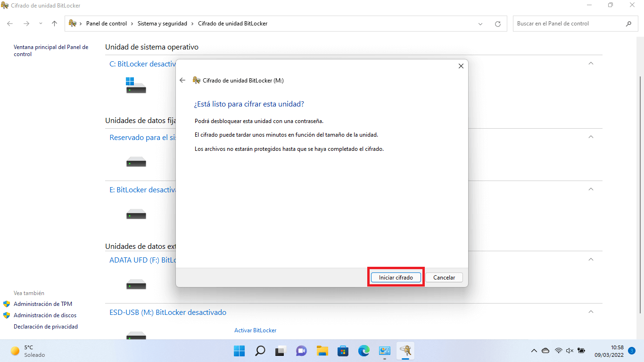The image size is (644, 362).
Task: Open 'Declaración de privacidad' link
Action: tap(46, 327)
